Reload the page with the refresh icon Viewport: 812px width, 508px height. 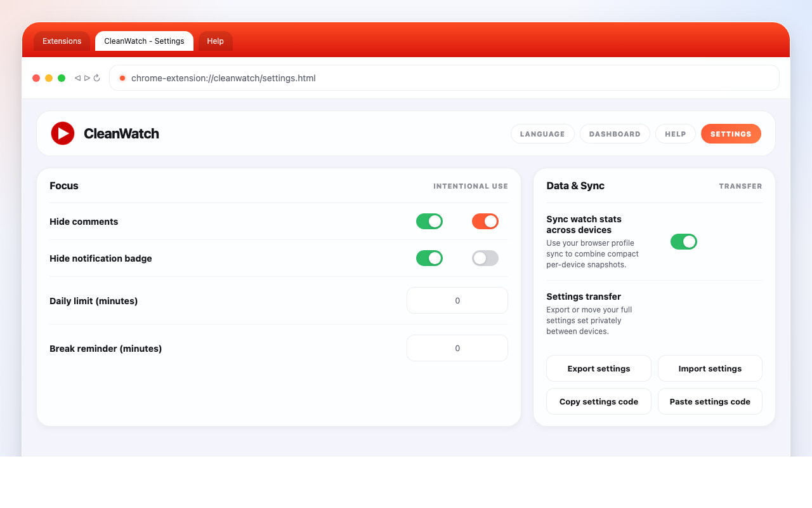click(97, 78)
